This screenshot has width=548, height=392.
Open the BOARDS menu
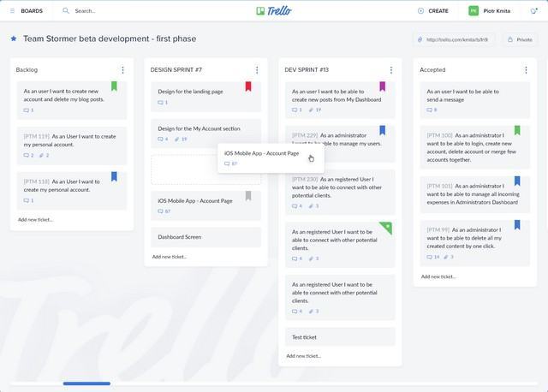27,11
